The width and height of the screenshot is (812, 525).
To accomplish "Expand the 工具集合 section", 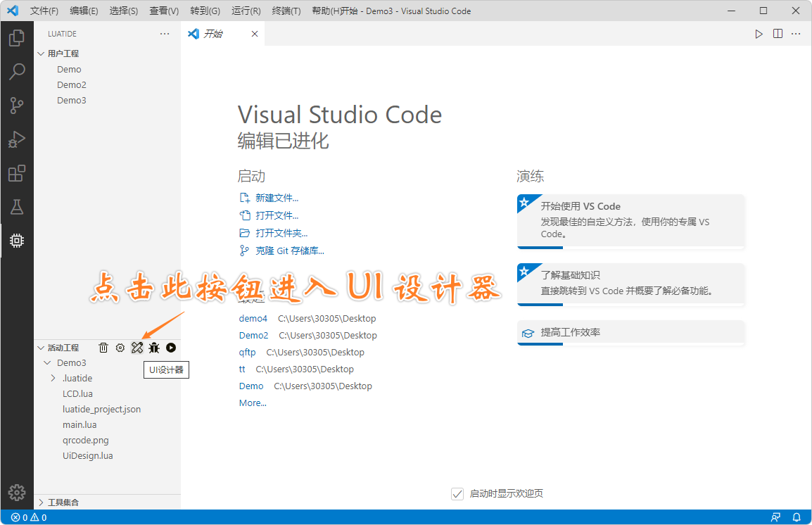I will coord(41,502).
